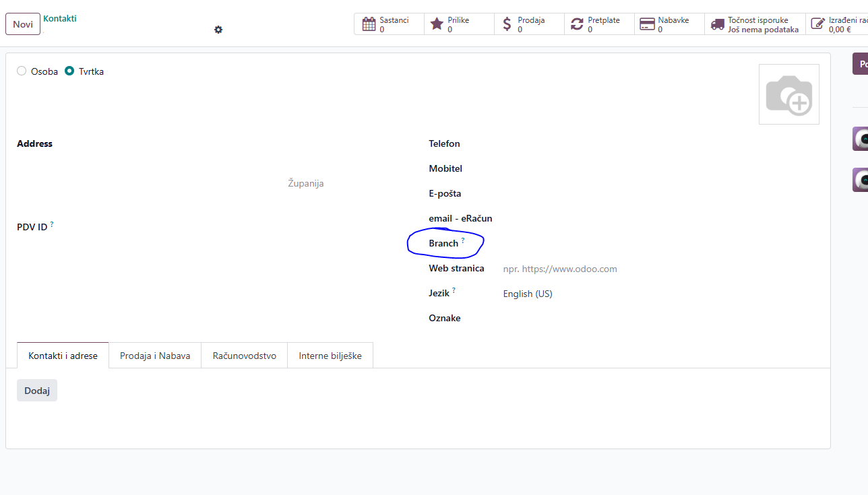
Task: Click the settings gear icon
Action: [218, 30]
